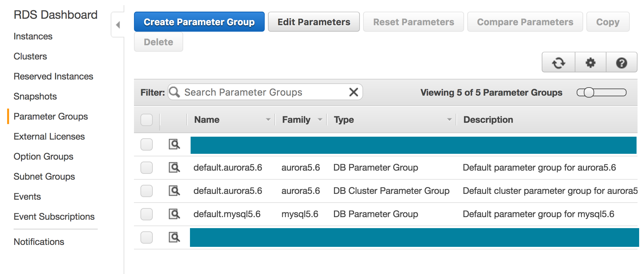Screen dimensions: 644x274
Task: Open Subnet Groups
Action: tap(44, 176)
